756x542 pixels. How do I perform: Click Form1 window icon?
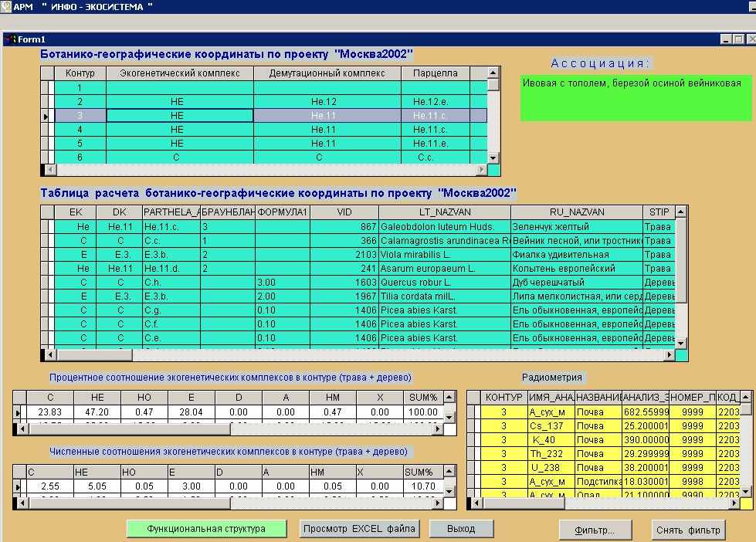11,39
